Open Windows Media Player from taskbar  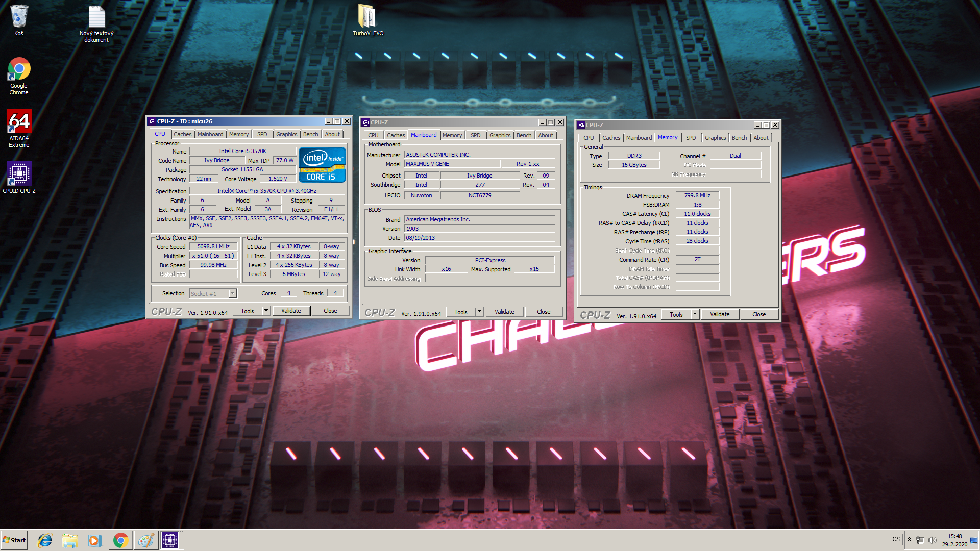(95, 540)
